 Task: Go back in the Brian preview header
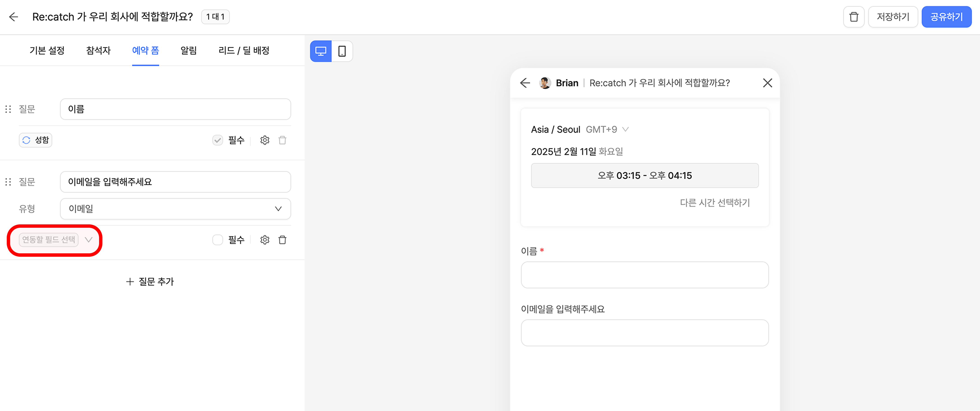click(x=525, y=83)
